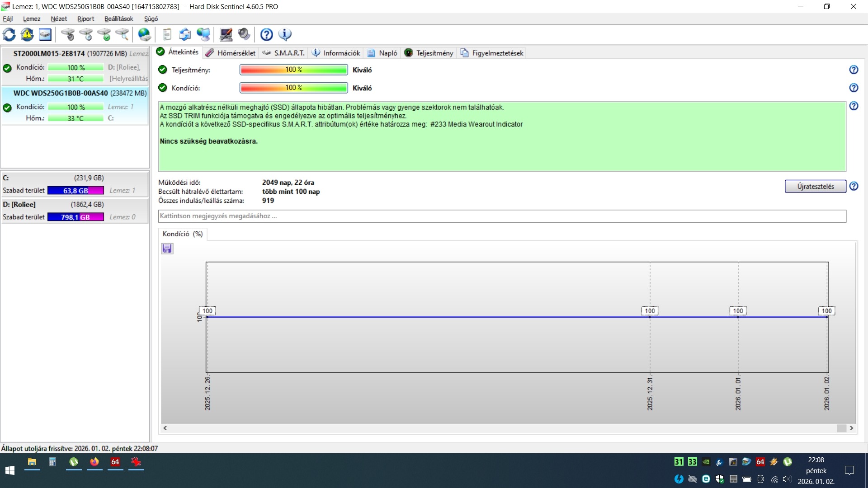Image resolution: width=868 pixels, height=488 pixels.
Task: Click the Kondíció 100% health bar
Action: [293, 88]
